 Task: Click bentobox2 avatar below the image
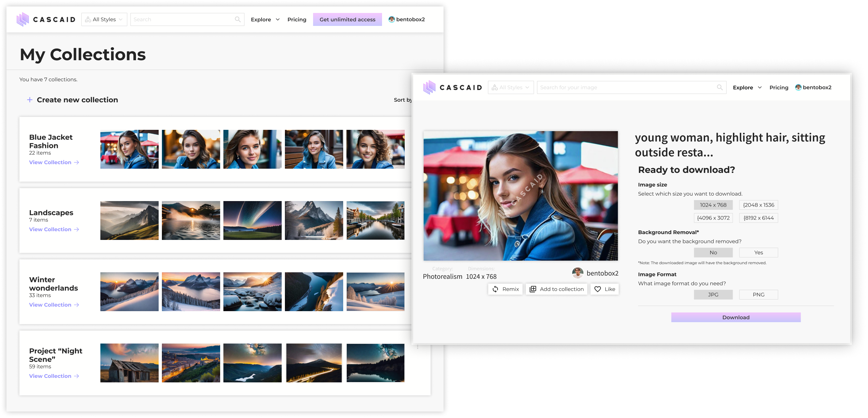click(x=578, y=273)
